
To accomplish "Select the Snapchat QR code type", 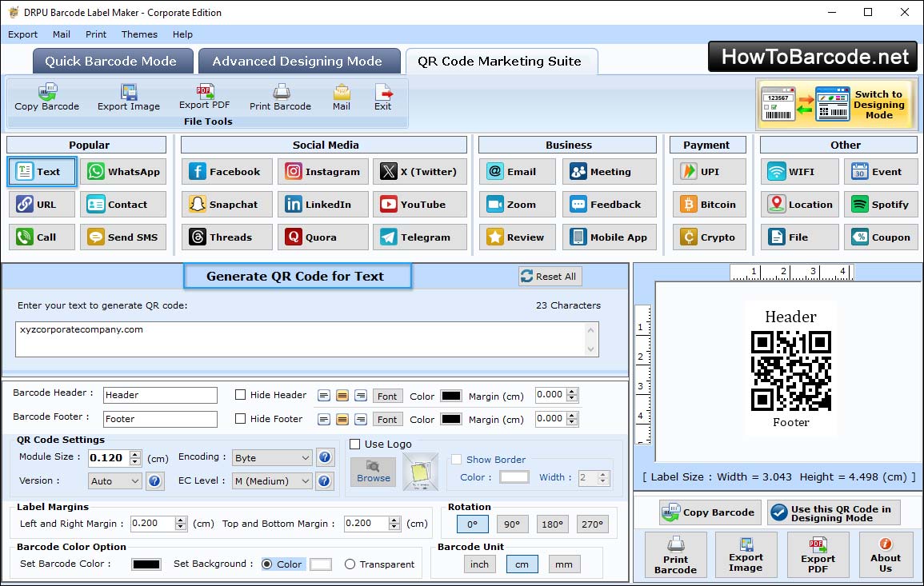I will [227, 205].
